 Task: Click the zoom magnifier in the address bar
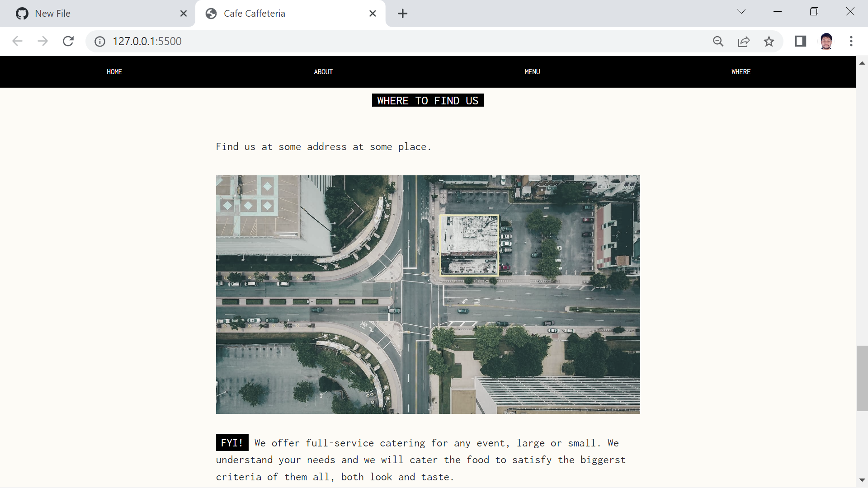718,42
